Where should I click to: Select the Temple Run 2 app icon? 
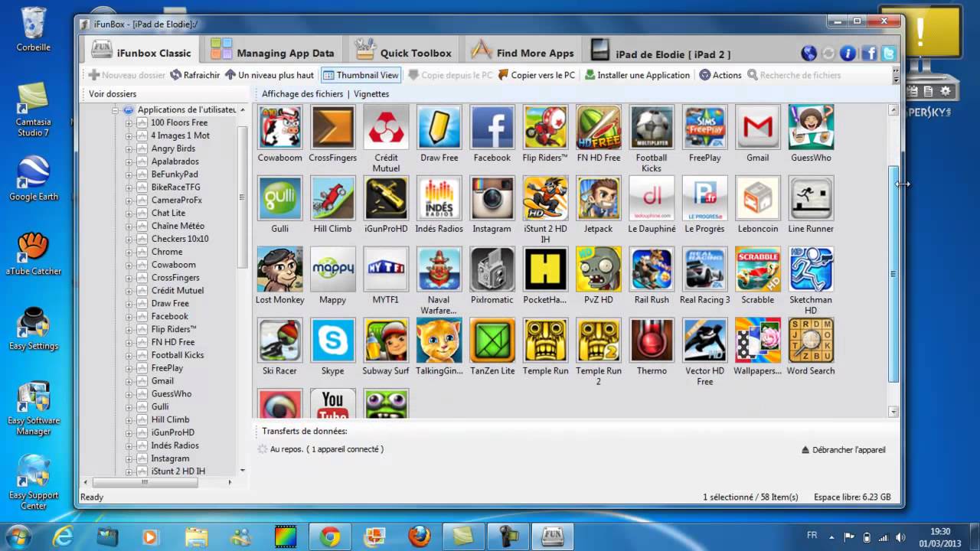(599, 341)
